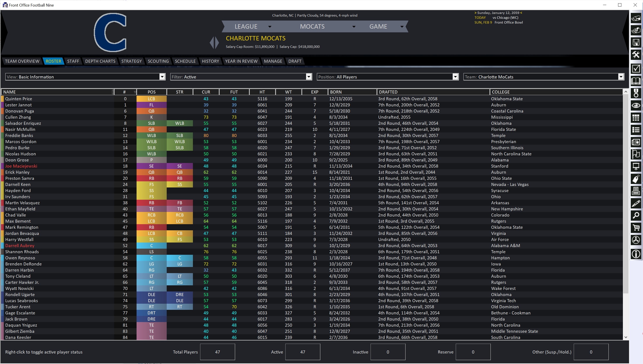Open the View: Basic Information dropdown
This screenshot has height=364, width=643.
pos(162,77)
